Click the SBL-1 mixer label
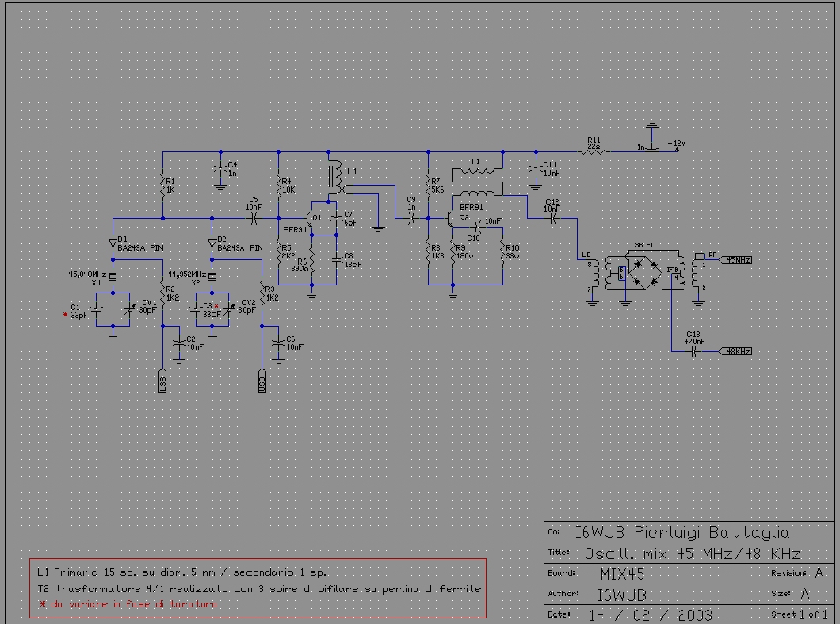The width and height of the screenshot is (840, 624). pyautogui.click(x=643, y=245)
